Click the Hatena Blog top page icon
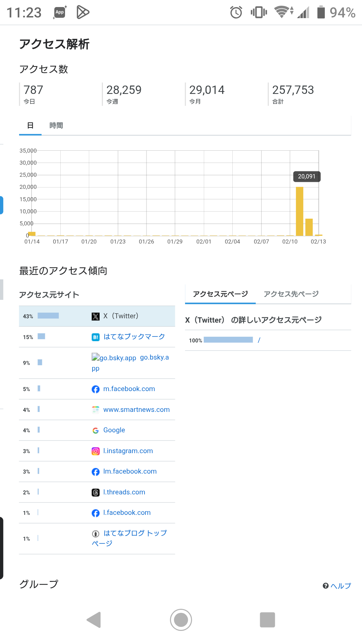Viewport: 362px width, 644px height. [96, 534]
